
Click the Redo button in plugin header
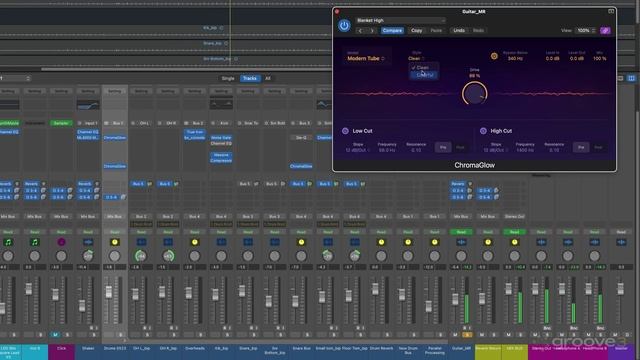pos(478,31)
